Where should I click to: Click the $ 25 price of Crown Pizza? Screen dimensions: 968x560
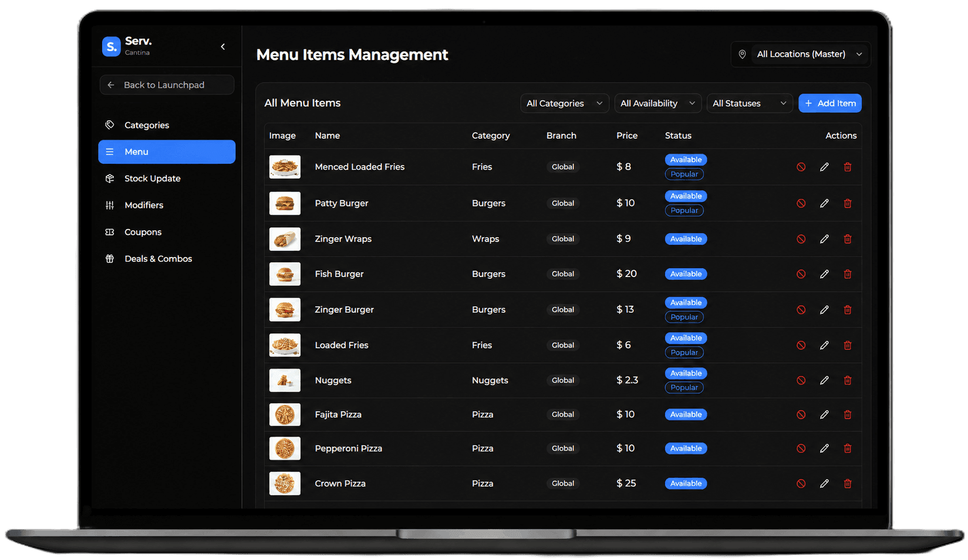626,484
